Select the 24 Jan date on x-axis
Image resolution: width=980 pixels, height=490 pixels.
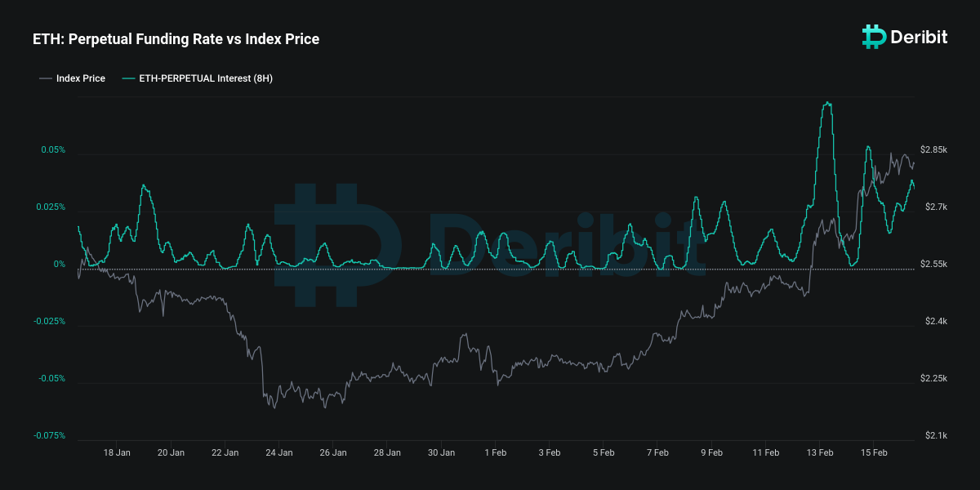pyautogui.click(x=279, y=452)
